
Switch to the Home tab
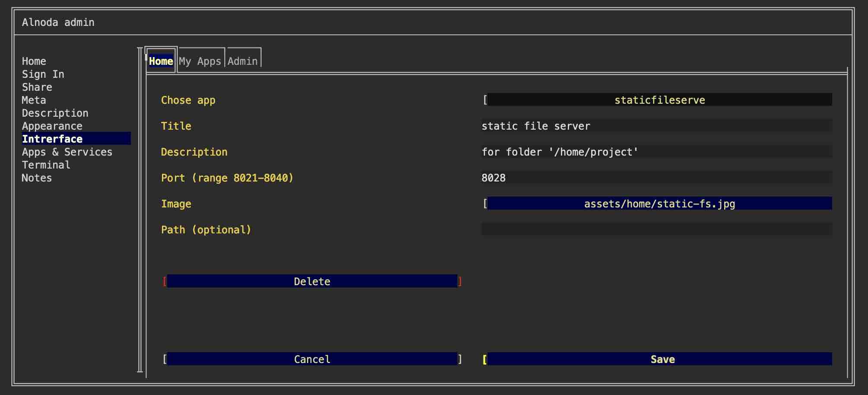(161, 61)
